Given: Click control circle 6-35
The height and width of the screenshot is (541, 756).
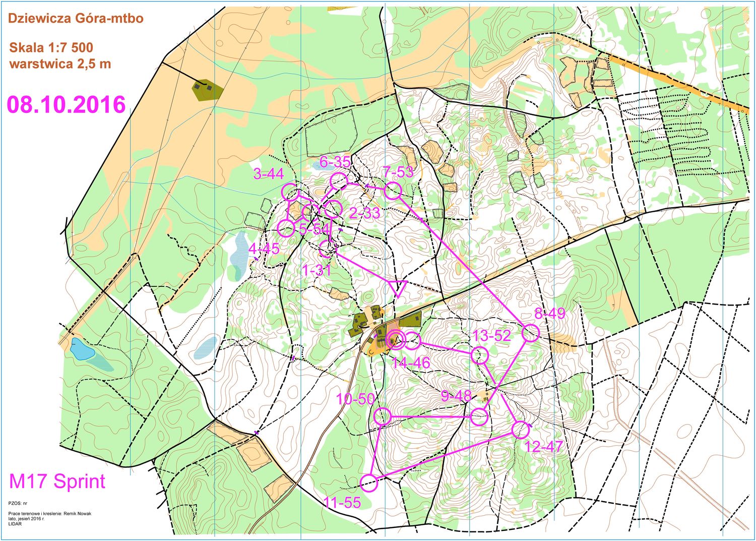Looking at the screenshot, I should [338, 180].
